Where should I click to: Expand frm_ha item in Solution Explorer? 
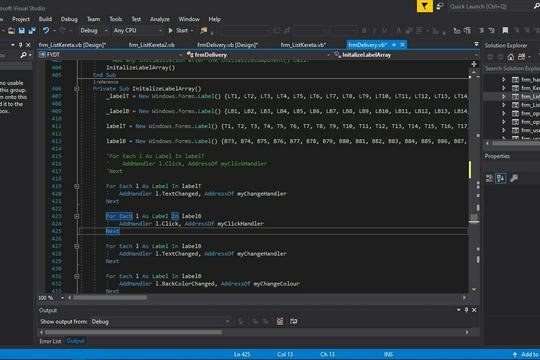pos(504,80)
